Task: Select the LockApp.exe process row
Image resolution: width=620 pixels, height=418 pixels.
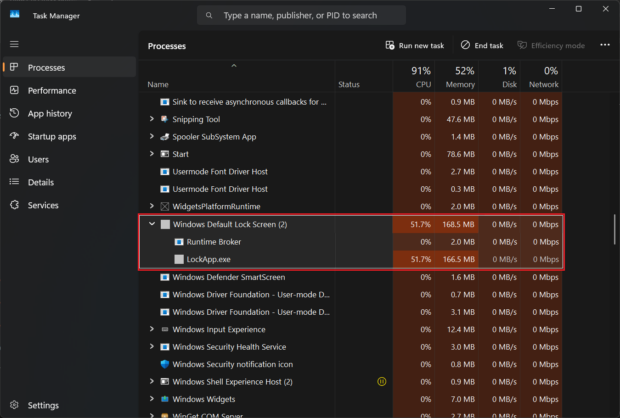Action: coord(351,259)
